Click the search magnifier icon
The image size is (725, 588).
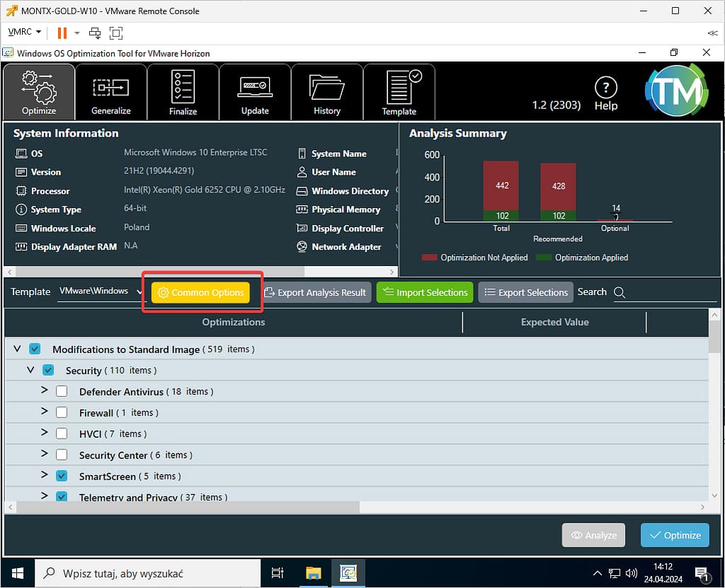620,292
